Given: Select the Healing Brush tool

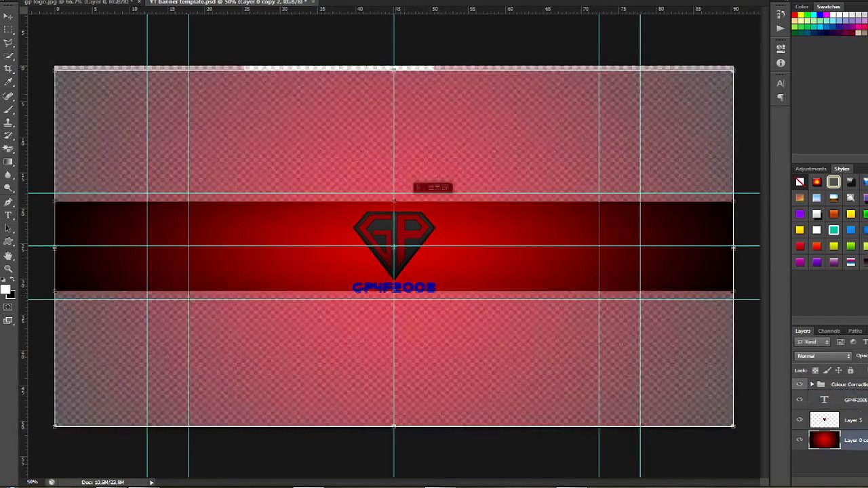Looking at the screenshot, I should [x=8, y=96].
